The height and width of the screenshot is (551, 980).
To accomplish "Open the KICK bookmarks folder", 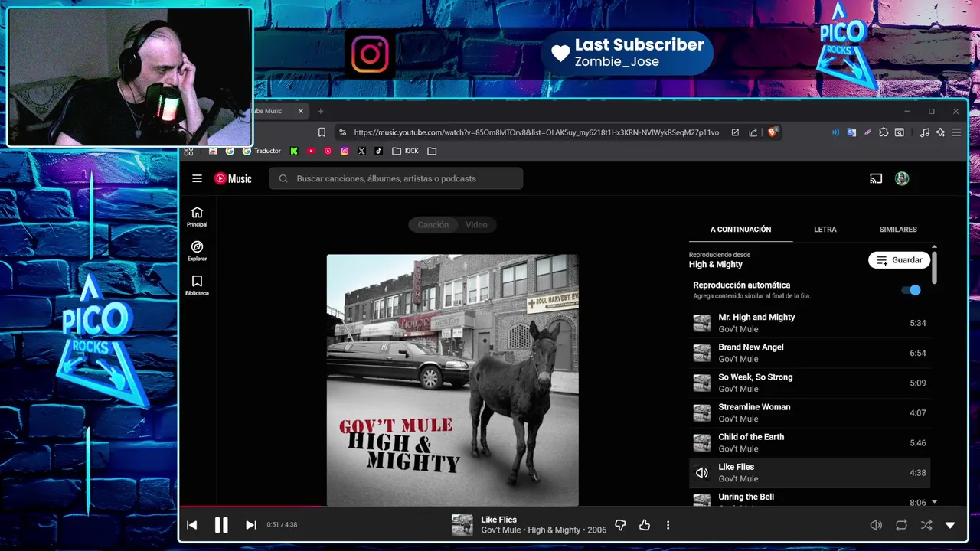I will (405, 151).
